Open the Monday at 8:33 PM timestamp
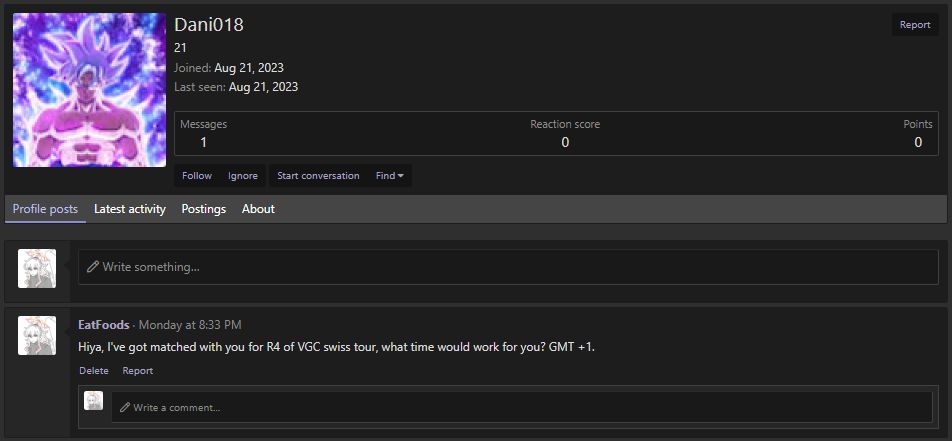The height and width of the screenshot is (441, 952). (190, 325)
